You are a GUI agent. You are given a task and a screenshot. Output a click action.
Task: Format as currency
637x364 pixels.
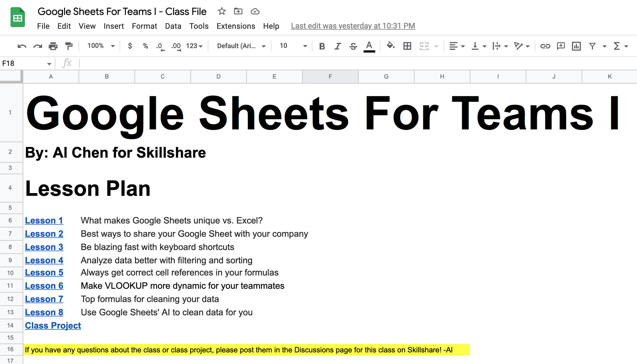click(130, 46)
